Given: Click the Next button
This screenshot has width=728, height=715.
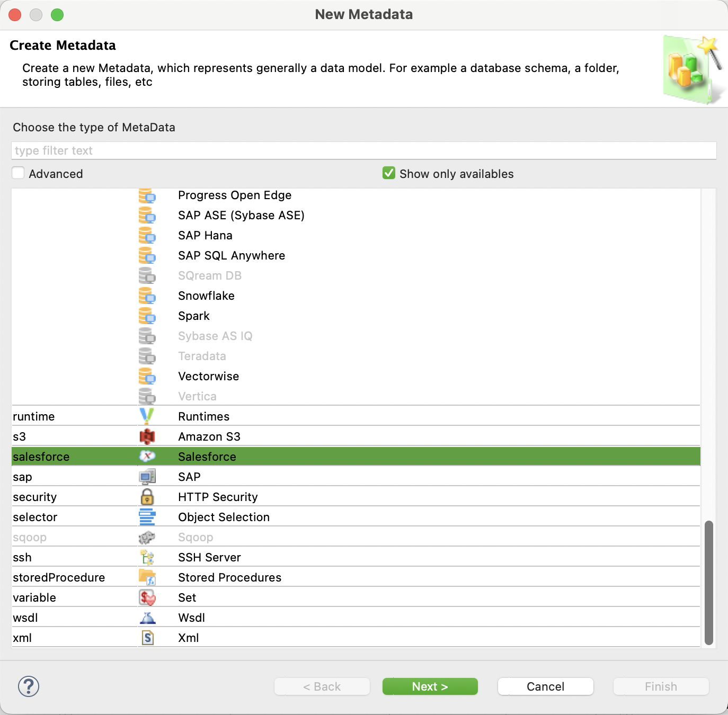Looking at the screenshot, I should click(430, 686).
